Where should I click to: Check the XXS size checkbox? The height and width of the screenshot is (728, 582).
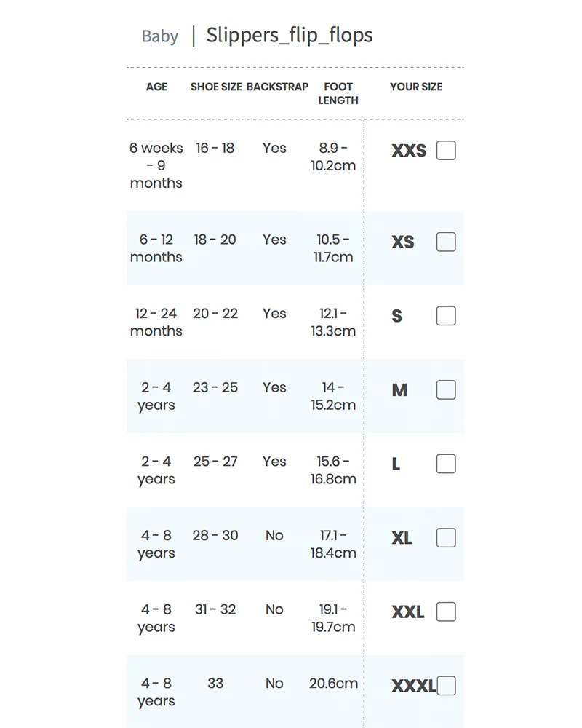point(446,151)
